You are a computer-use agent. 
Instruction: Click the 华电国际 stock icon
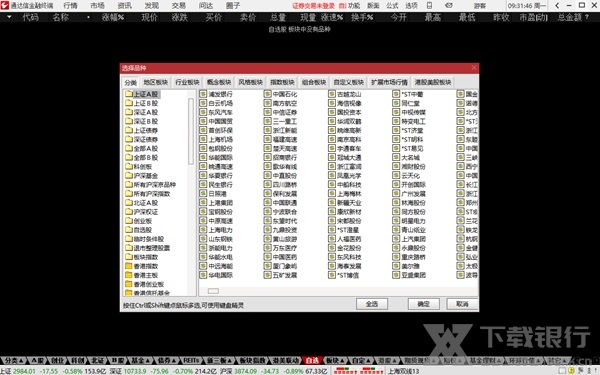(x=203, y=275)
